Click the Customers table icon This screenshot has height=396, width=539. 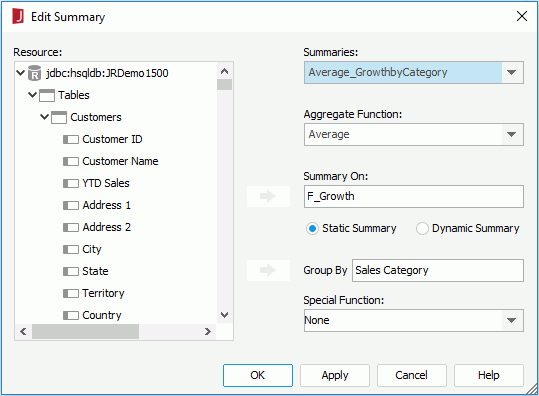coord(59,117)
